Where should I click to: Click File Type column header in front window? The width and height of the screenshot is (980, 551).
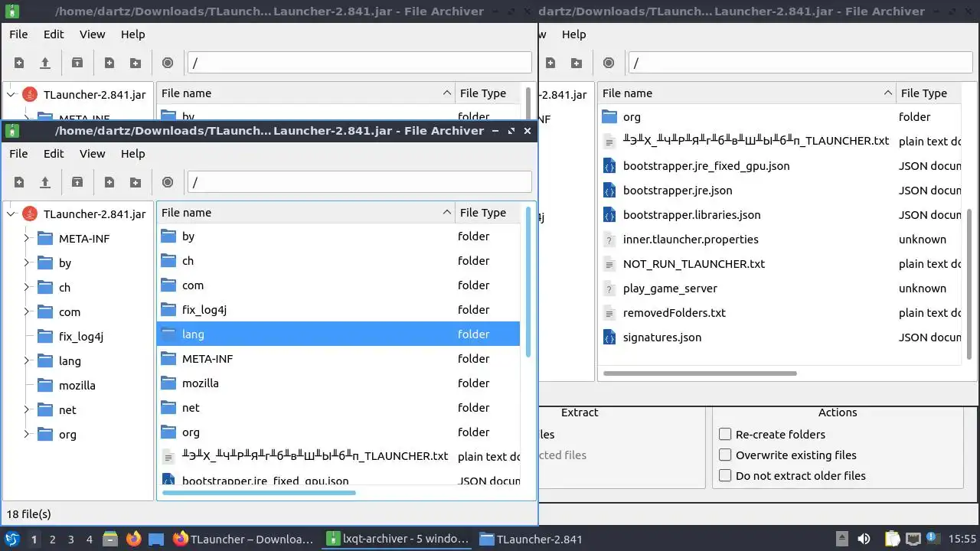point(488,213)
